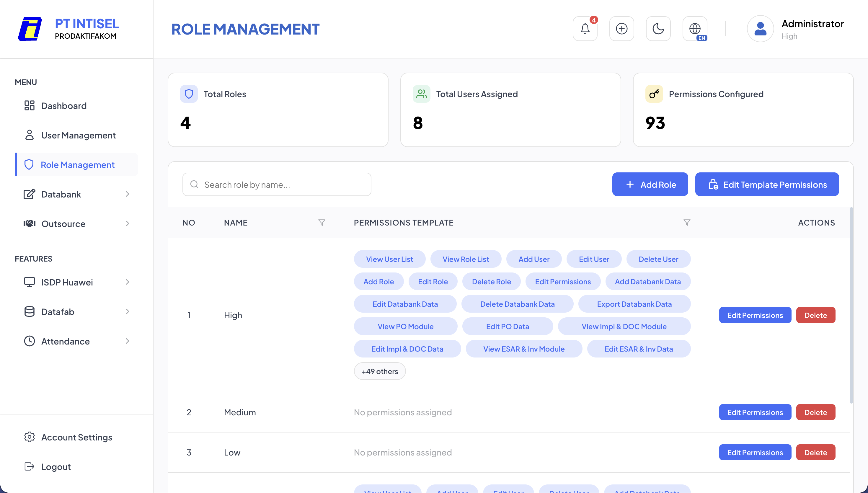Toggle dark mode with the moon icon
The width and height of the screenshot is (868, 493).
click(x=658, y=29)
